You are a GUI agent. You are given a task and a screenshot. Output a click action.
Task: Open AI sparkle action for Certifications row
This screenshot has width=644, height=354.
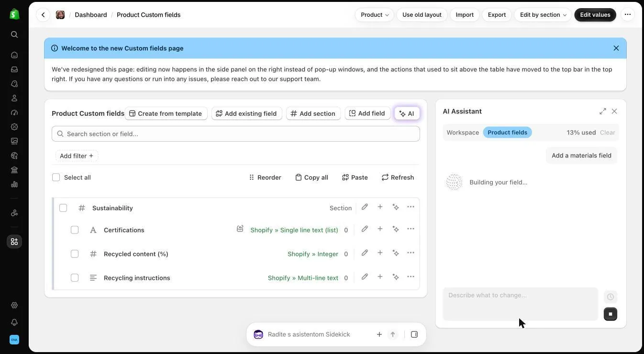396,229
